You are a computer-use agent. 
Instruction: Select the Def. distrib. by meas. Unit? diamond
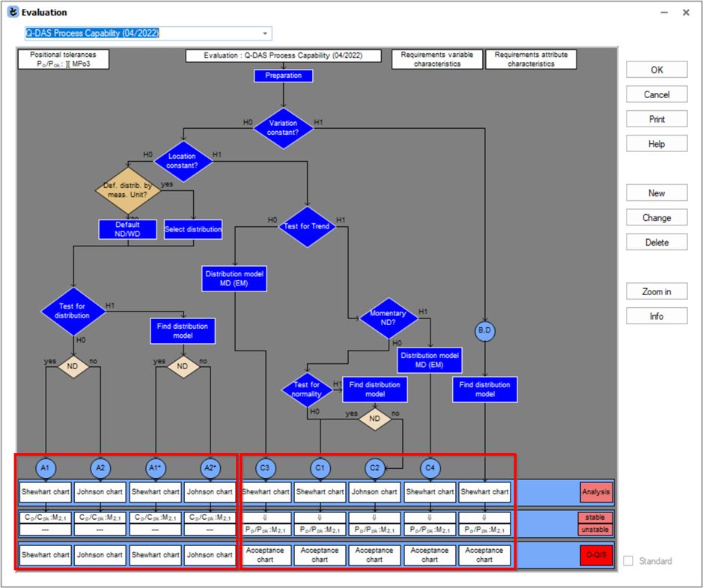(x=128, y=190)
